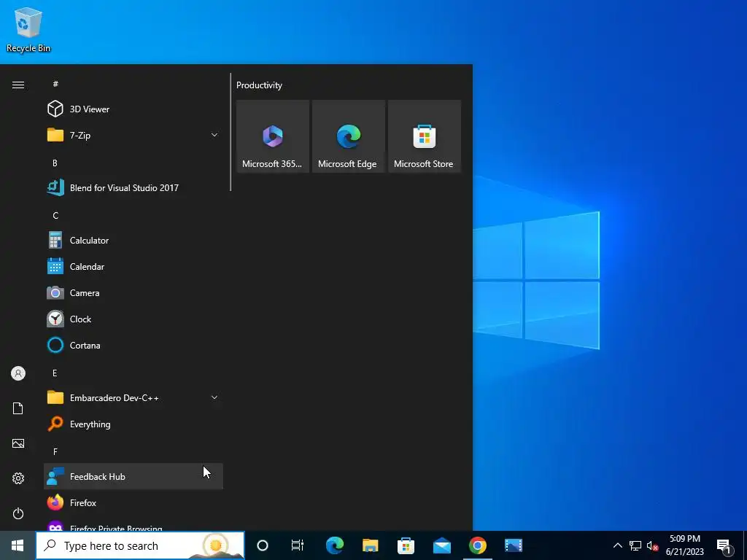The image size is (747, 560).
Task: Expand the Start menu hamburger button
Action: 18,85
